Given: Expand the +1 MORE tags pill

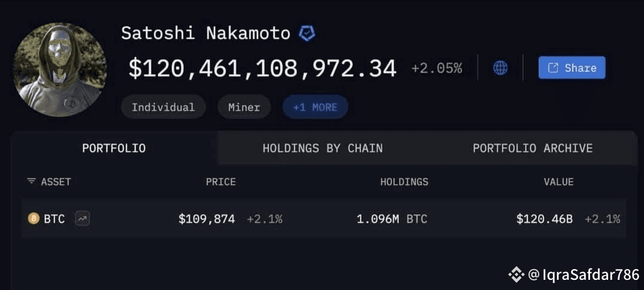Looking at the screenshot, I should click(x=315, y=107).
